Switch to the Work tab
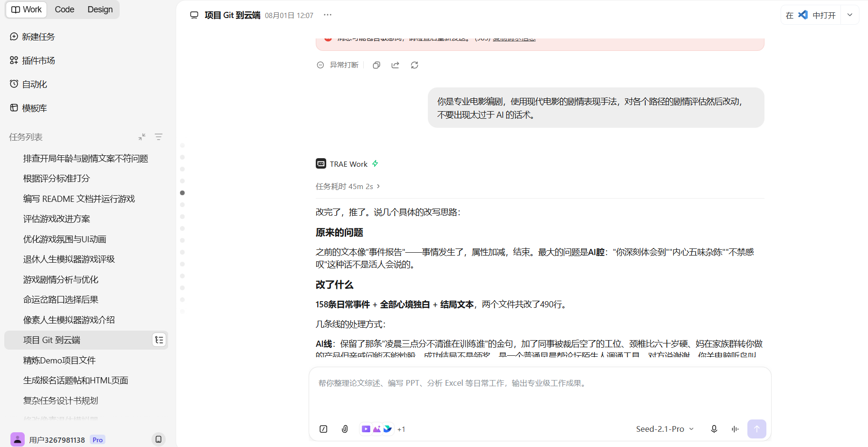 click(27, 10)
